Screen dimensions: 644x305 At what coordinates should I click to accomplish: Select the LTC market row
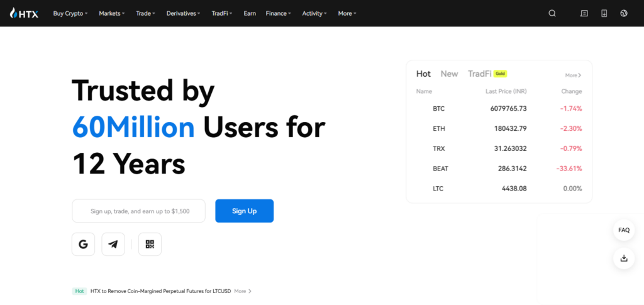tap(499, 189)
